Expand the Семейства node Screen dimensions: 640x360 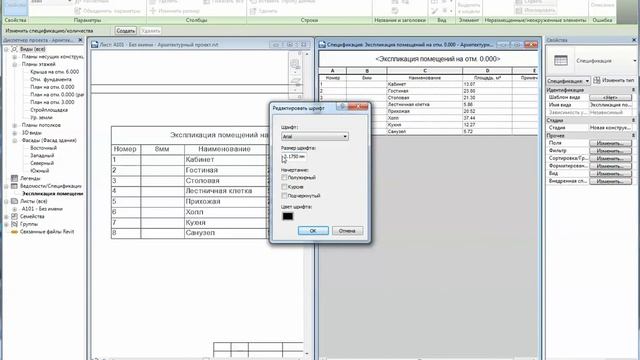point(6,217)
